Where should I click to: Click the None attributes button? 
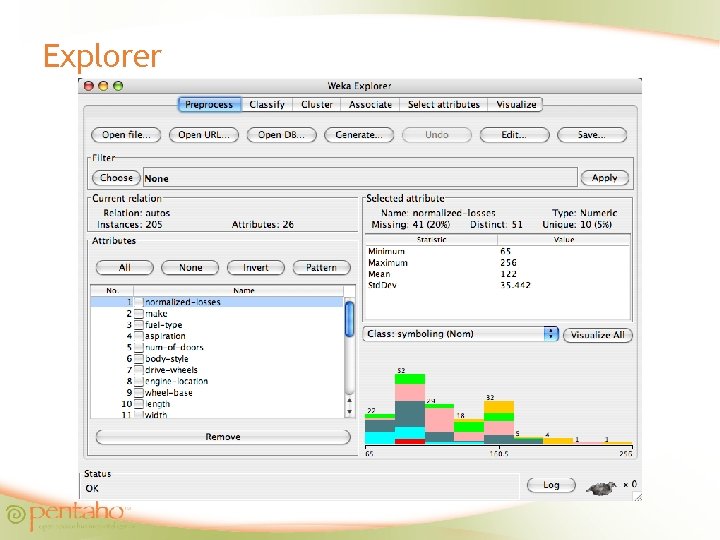[x=190, y=268]
